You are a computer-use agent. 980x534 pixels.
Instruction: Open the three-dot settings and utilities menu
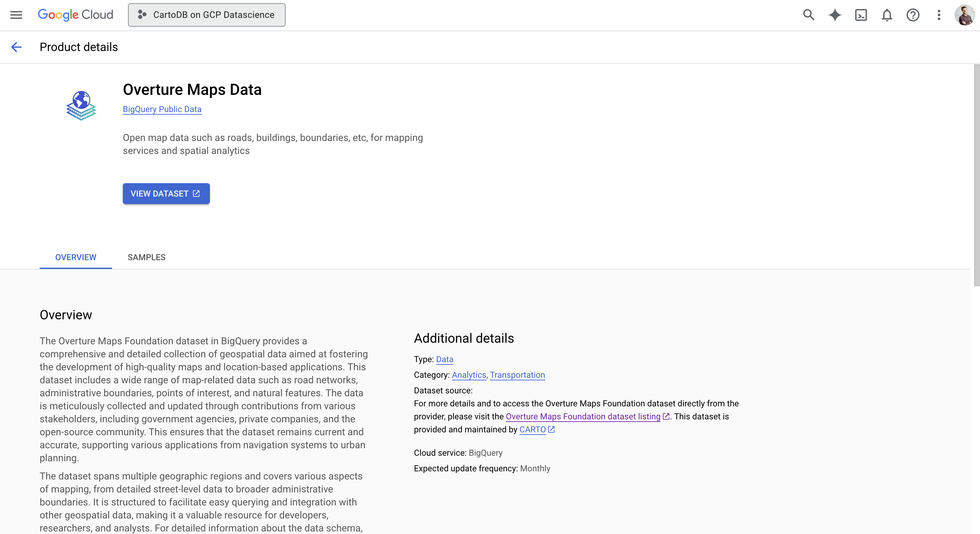(x=939, y=15)
